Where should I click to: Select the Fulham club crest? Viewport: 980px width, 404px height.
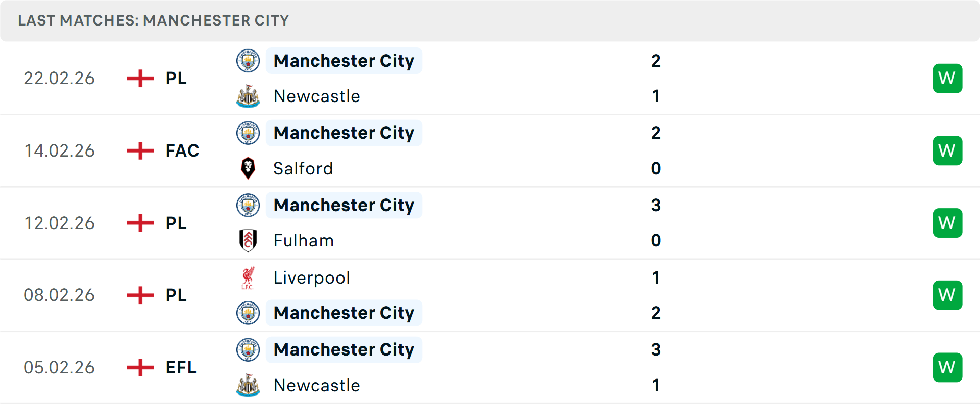[248, 240]
